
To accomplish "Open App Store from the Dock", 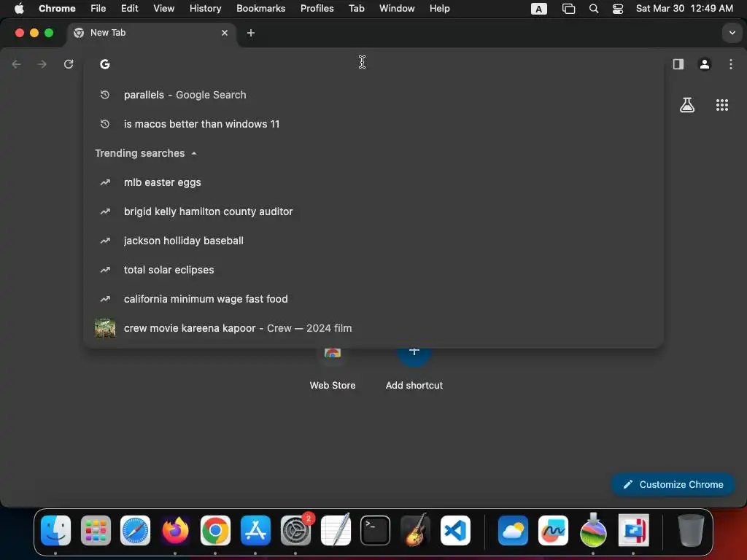I will point(255,531).
